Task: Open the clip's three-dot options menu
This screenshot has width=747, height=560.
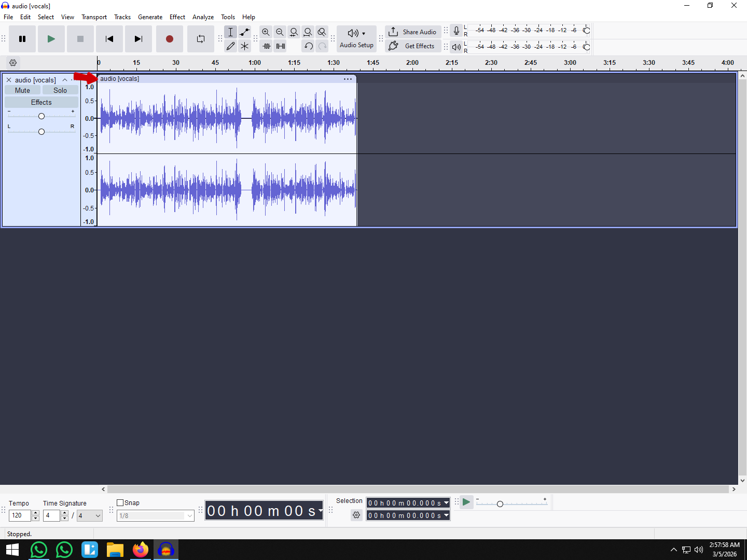Action: click(x=348, y=79)
